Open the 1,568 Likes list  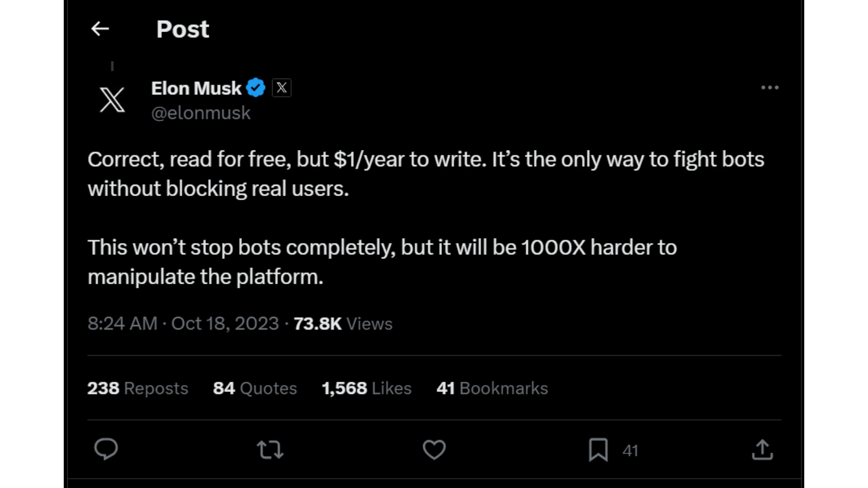click(366, 388)
